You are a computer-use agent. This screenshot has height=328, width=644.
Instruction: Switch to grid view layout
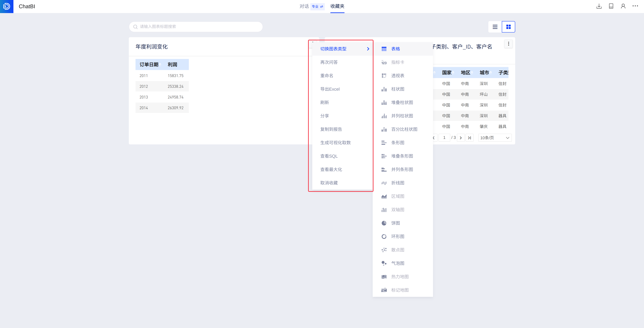tap(508, 27)
